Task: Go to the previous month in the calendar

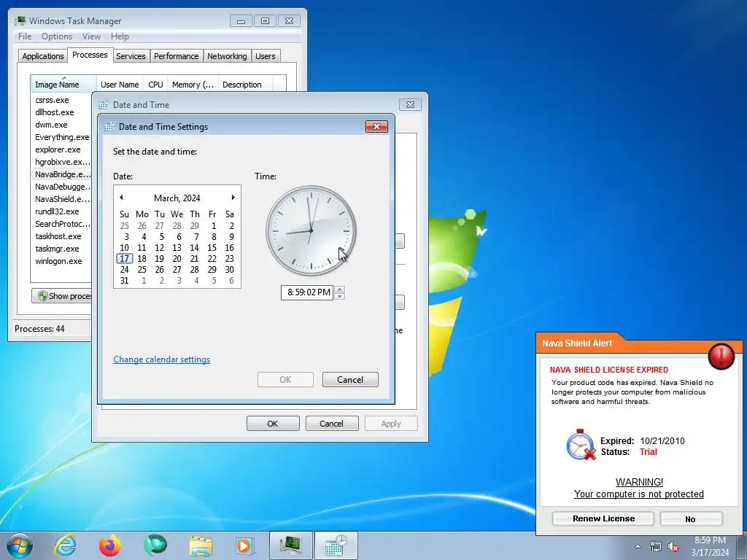Action: [121, 197]
